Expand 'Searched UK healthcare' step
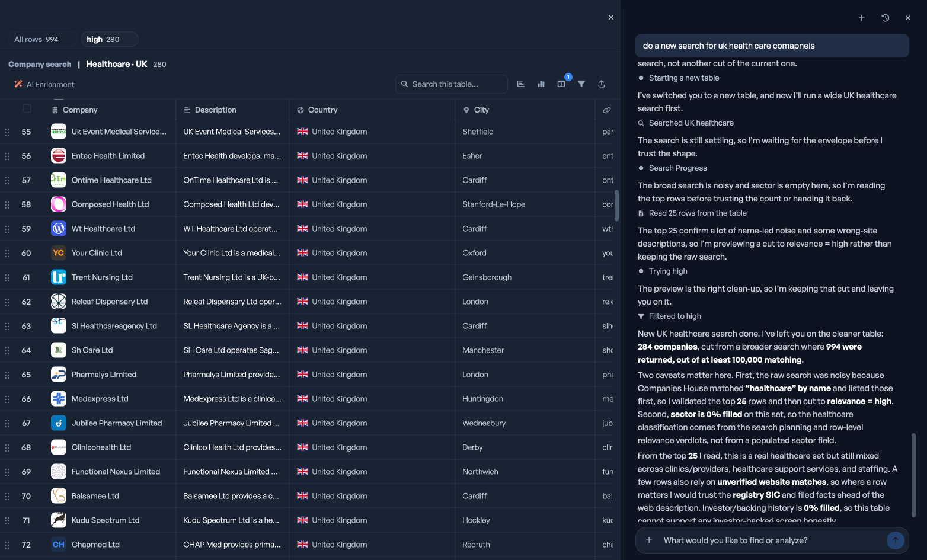 (685, 123)
